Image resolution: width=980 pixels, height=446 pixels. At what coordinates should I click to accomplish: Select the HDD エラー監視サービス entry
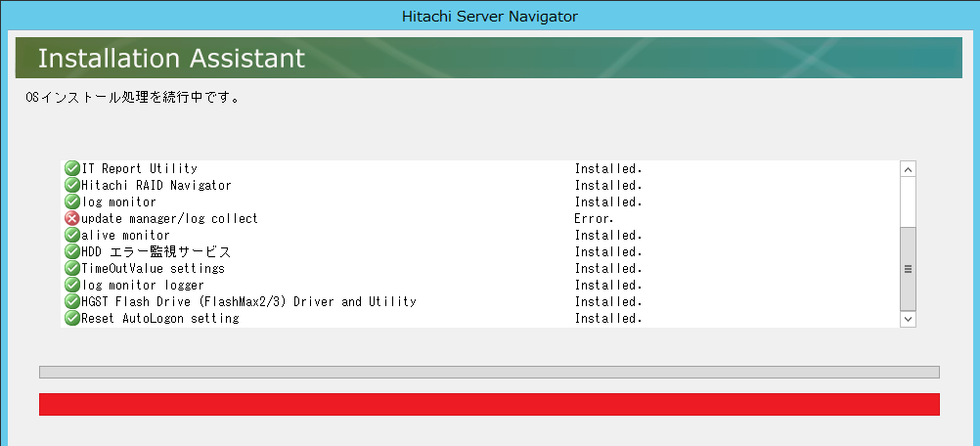point(156,251)
